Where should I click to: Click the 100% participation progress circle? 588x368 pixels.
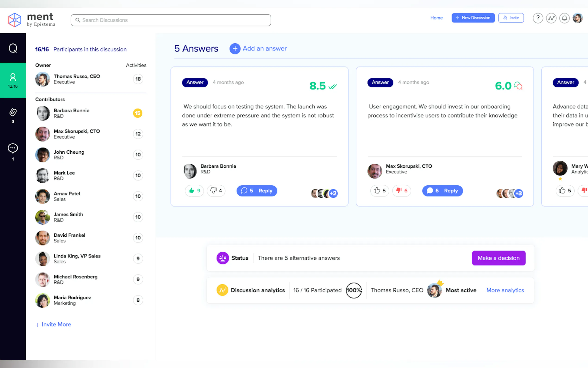pos(353,290)
